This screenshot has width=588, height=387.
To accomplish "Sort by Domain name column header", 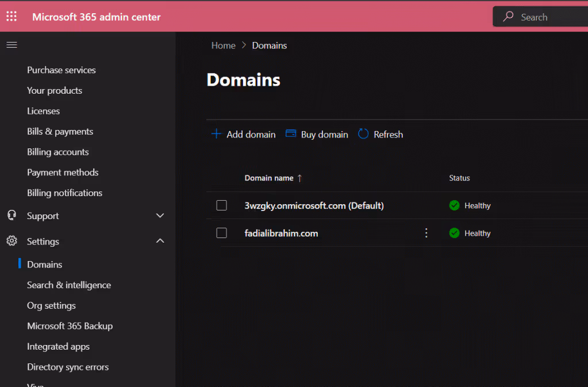I will (x=269, y=178).
